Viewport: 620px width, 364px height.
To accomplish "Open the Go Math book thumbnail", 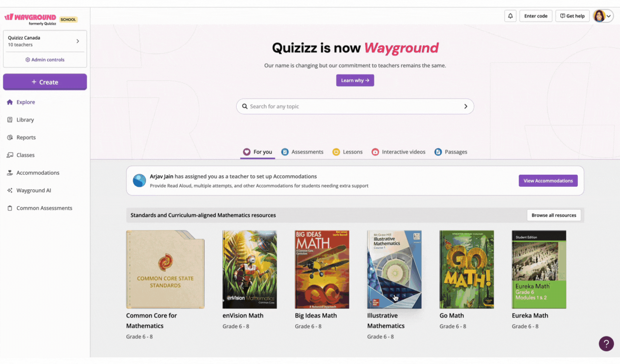I will coord(466,269).
